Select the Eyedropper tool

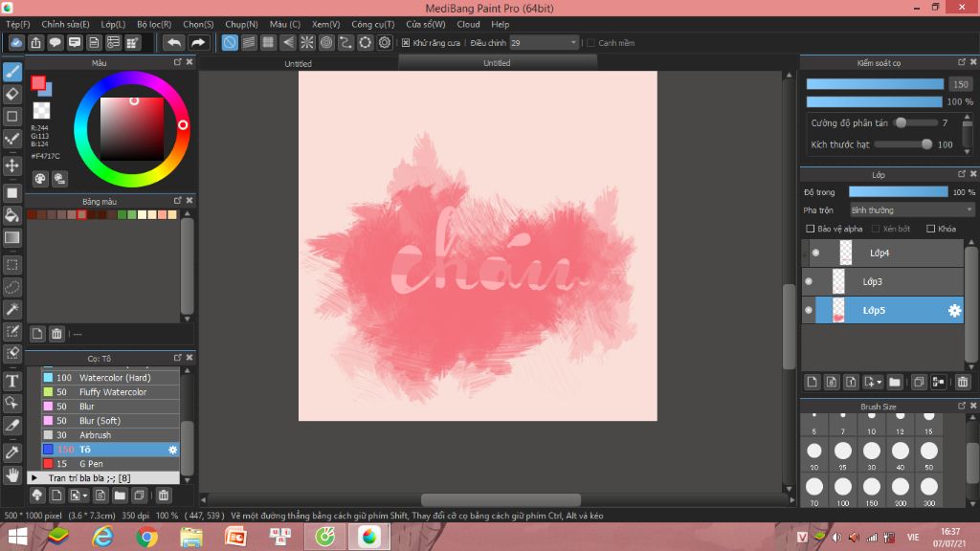tap(12, 452)
